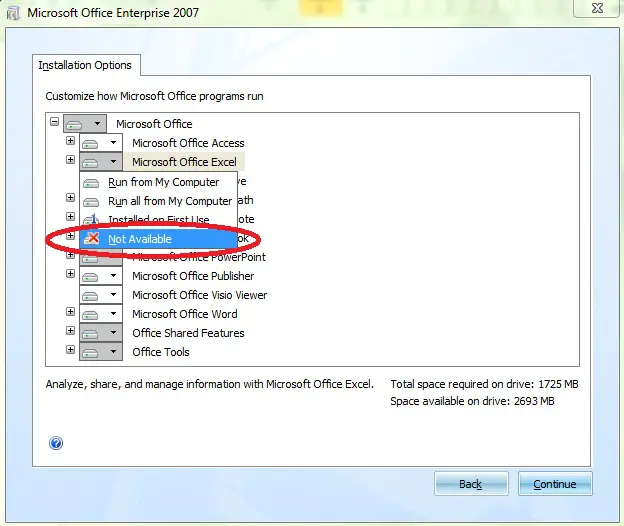Open the Installation Options tab
This screenshot has width=624, height=526.
85,65
